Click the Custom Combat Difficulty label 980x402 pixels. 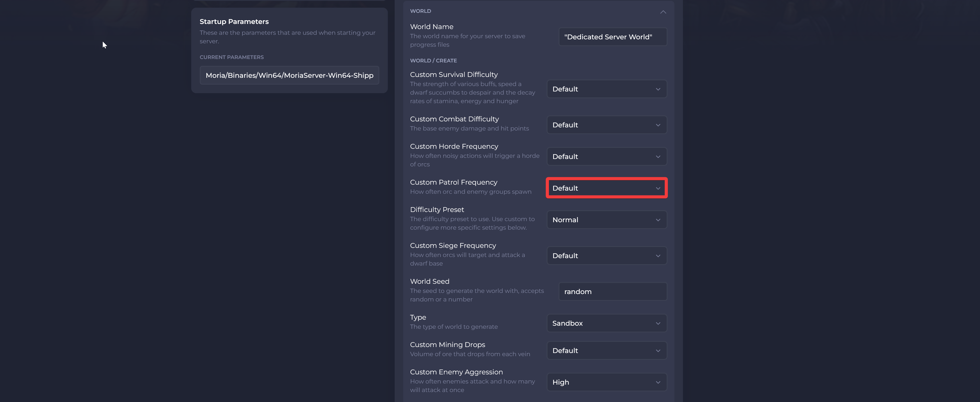pos(454,119)
